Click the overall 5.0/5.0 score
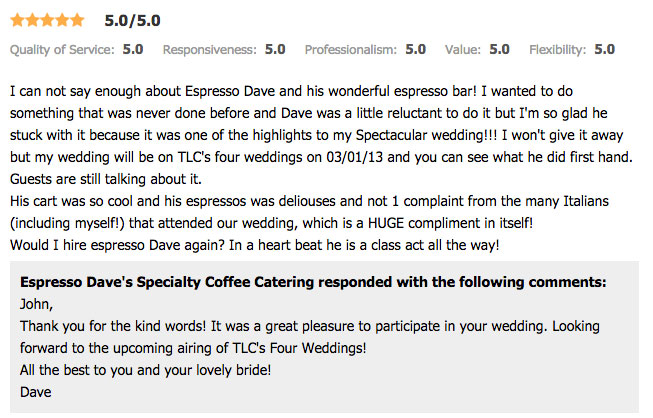 pos(132,20)
